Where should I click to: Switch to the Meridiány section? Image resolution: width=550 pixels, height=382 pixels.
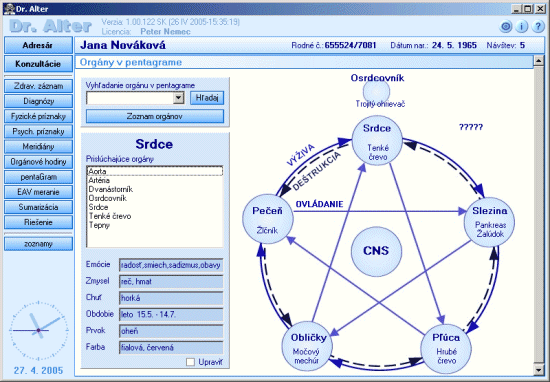tap(38, 146)
